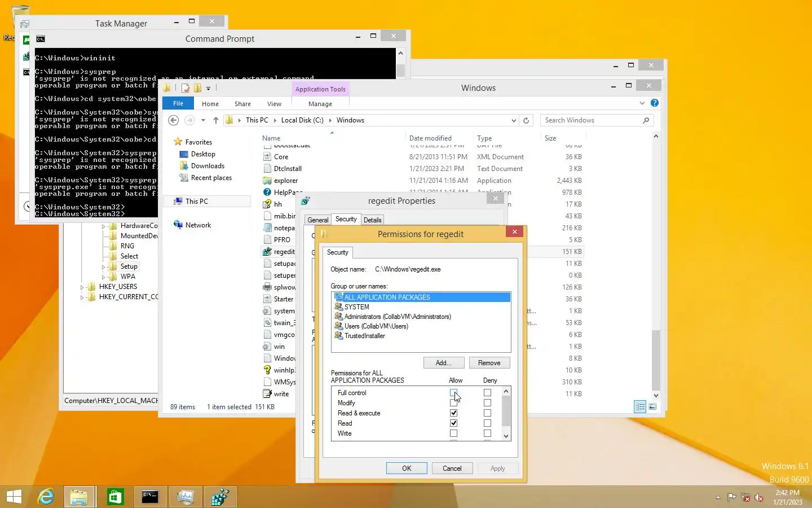The width and height of the screenshot is (812, 508).
Task: Click the Remove button
Action: point(489,363)
